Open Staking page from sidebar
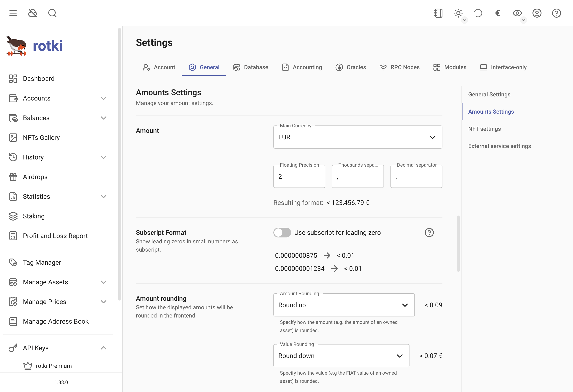The image size is (573, 392). (59, 216)
